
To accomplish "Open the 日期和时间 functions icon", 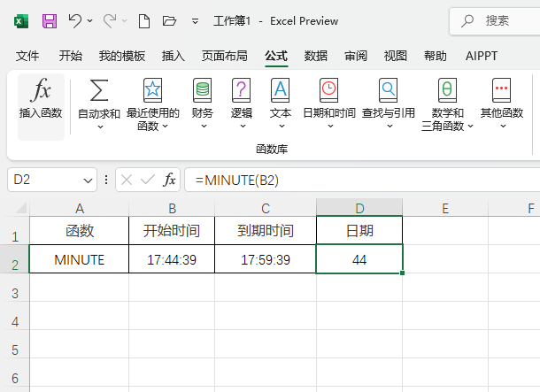I will pyautogui.click(x=329, y=90).
